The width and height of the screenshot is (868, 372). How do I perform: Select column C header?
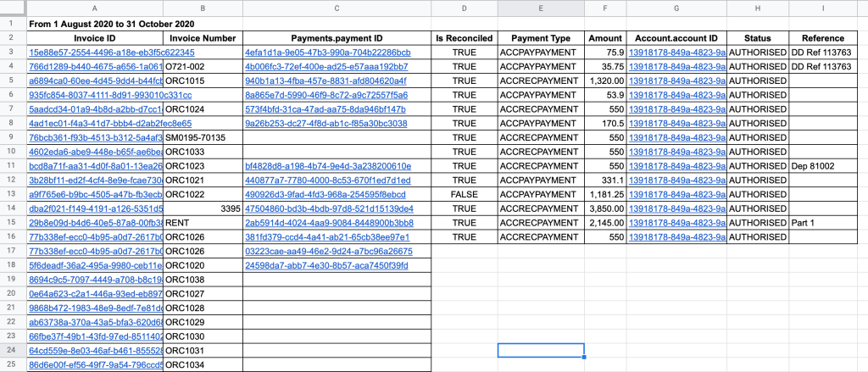[x=337, y=8]
